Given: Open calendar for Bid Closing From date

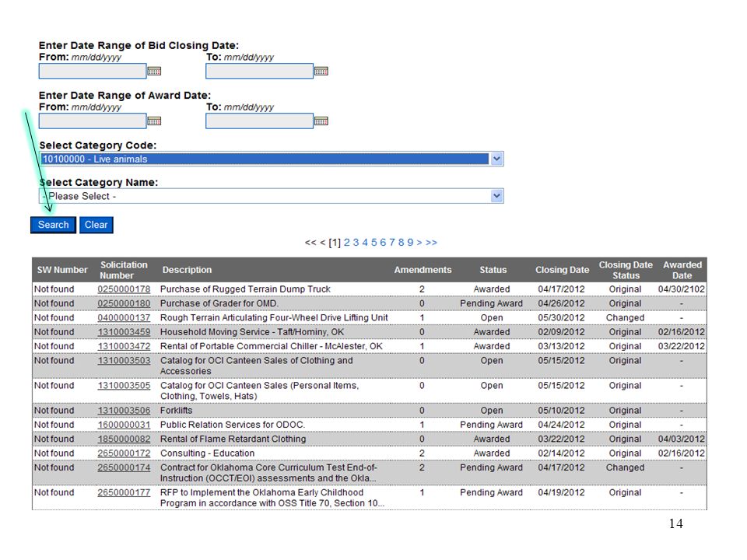Looking at the screenshot, I should point(154,72).
